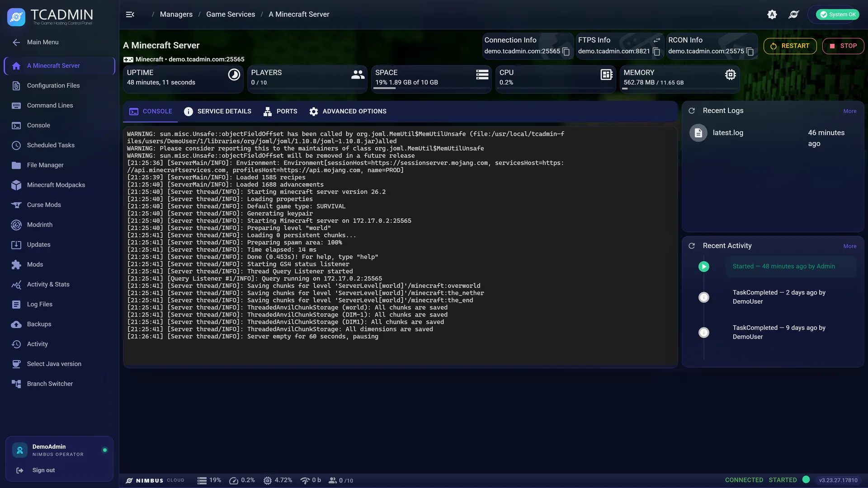The height and width of the screenshot is (488, 868).
Task: Open the Advanced Options tab
Action: click(x=348, y=112)
